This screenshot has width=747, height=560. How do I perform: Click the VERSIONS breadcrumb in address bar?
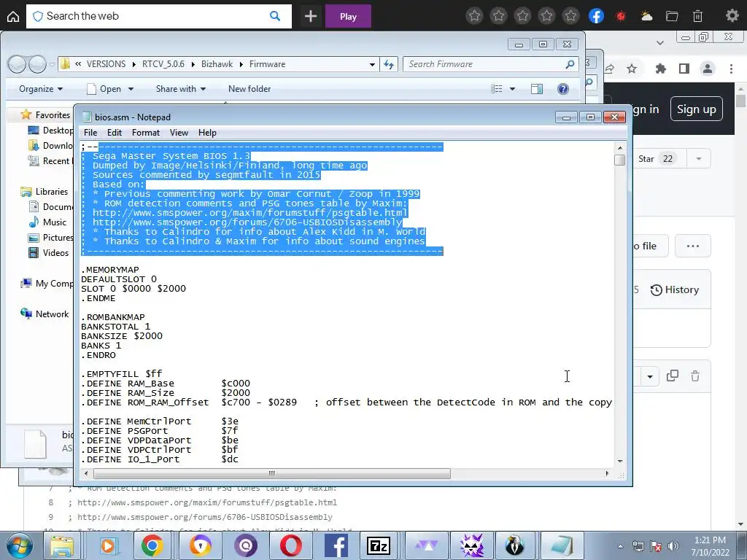106,64
